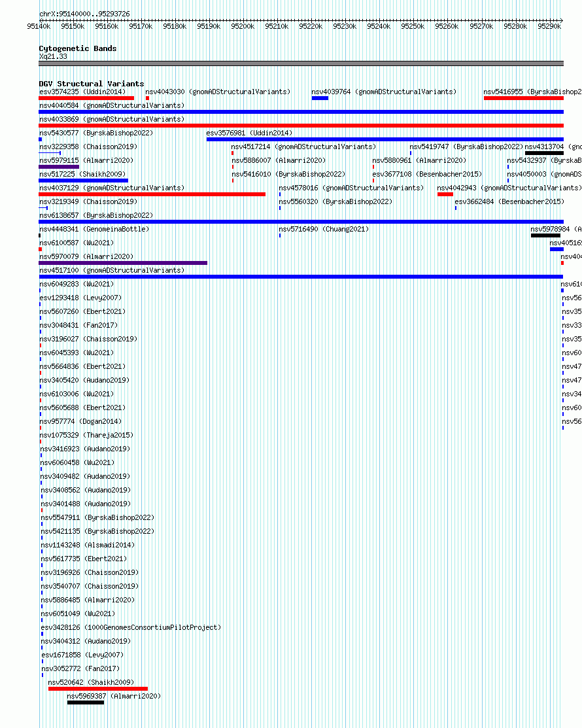Open esv1293418 (Levy2007) variant
Viewport: 582px width, 728px height.
[x=80, y=298]
